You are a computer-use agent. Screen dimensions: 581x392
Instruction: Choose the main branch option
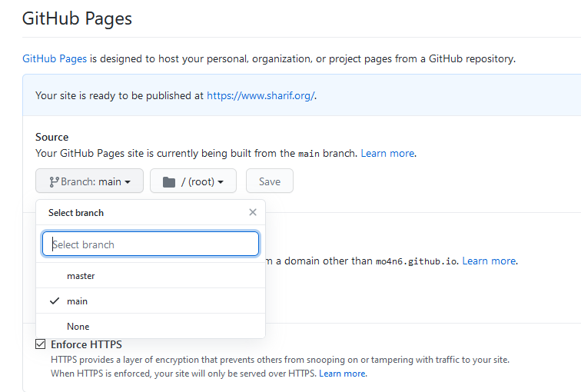(x=151, y=301)
